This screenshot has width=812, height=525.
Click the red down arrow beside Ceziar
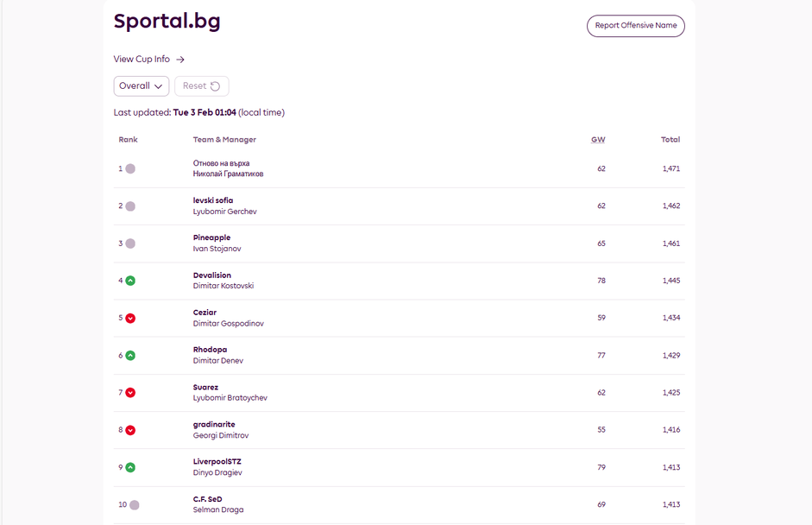click(130, 318)
